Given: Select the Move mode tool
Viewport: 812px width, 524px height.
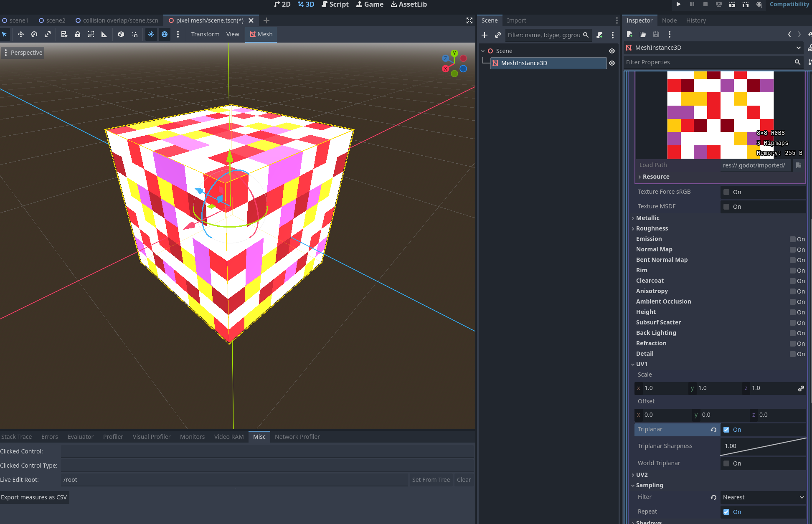Looking at the screenshot, I should click(x=20, y=34).
